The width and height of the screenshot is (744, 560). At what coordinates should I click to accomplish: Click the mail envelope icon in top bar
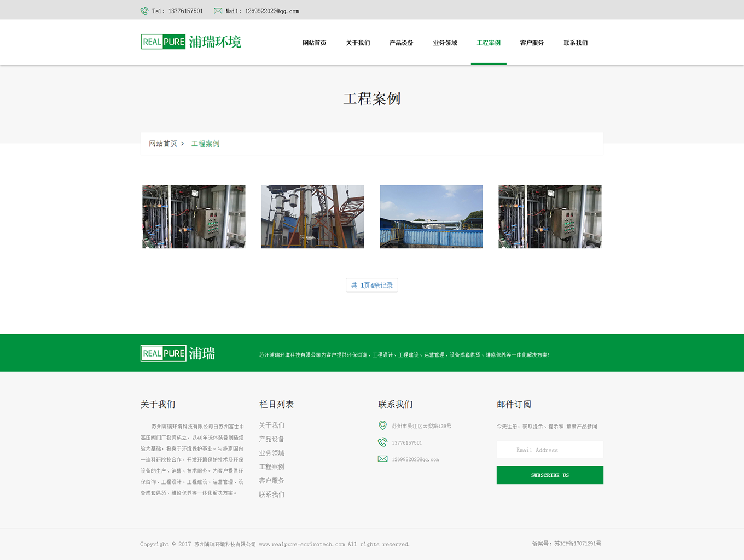click(x=218, y=11)
